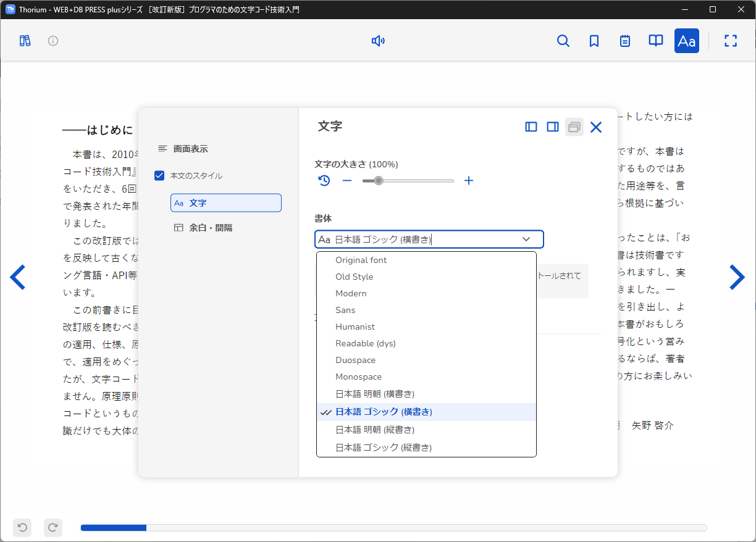This screenshot has width=756, height=542.
Task: Go to next page arrow
Action: click(x=737, y=277)
